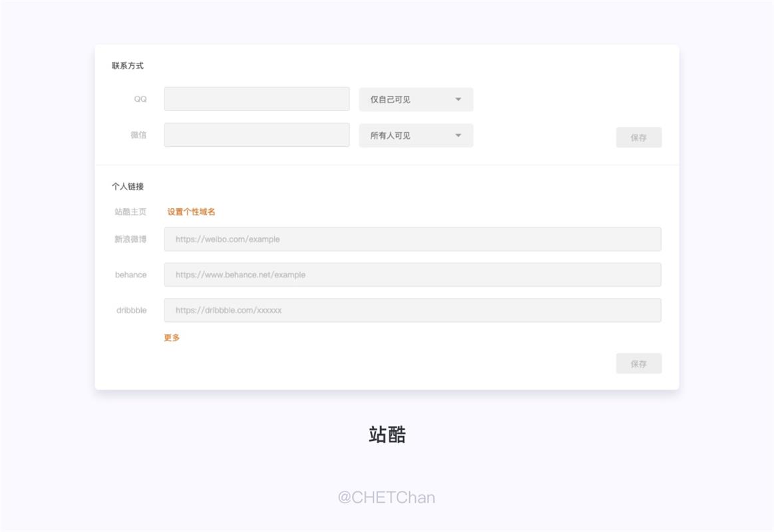Focus the dribbble URL field
Viewport: 774px width, 532px height.
(413, 310)
